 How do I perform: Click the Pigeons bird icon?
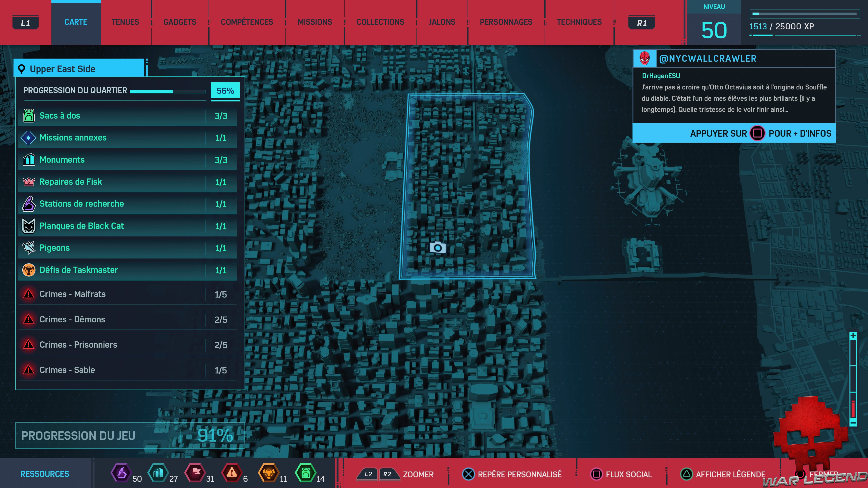pyautogui.click(x=29, y=248)
